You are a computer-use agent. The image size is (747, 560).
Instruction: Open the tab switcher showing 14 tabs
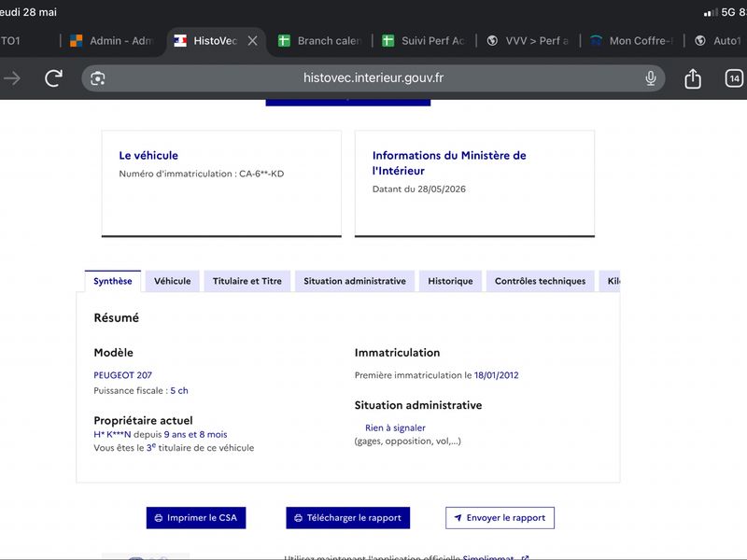(734, 78)
